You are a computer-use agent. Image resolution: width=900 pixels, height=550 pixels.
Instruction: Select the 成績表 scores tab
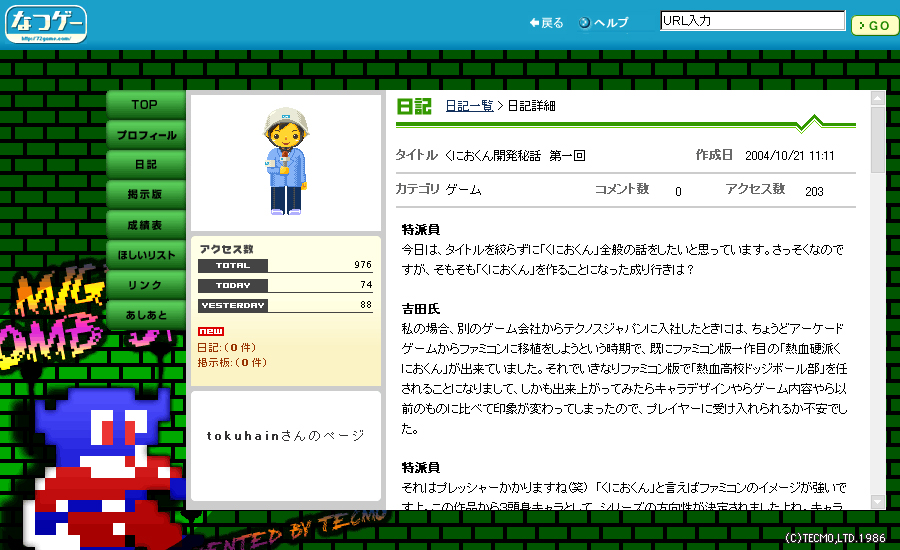[x=146, y=225]
